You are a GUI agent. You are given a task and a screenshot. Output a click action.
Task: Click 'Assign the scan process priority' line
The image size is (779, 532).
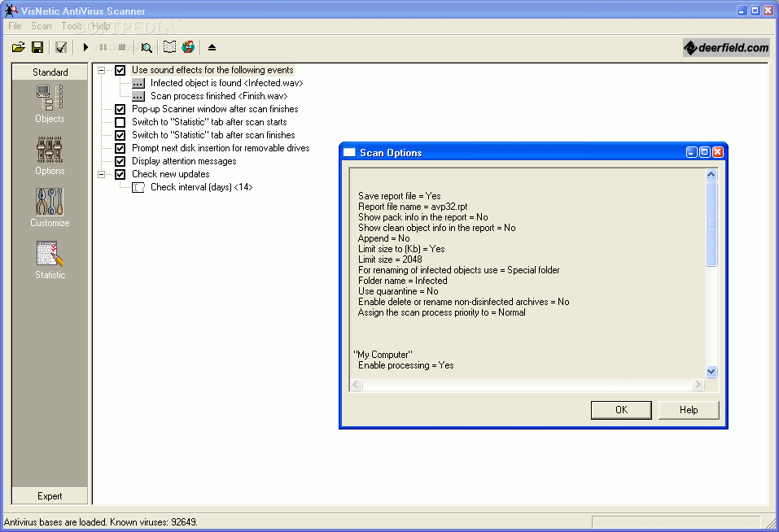[442, 312]
